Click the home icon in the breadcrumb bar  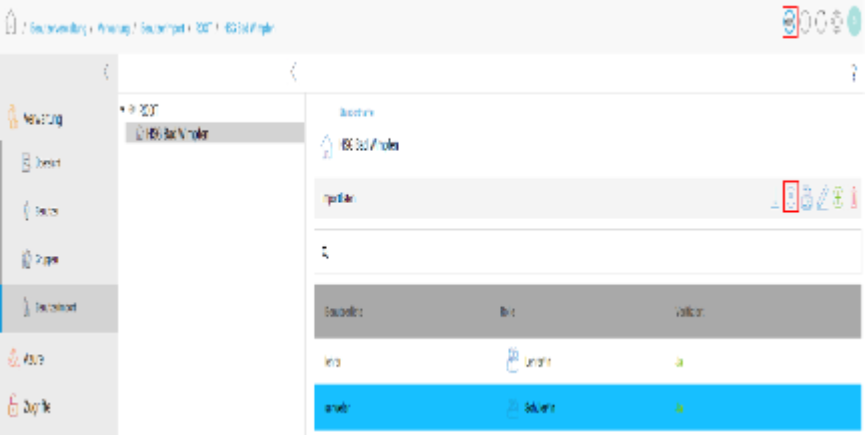click(10, 23)
